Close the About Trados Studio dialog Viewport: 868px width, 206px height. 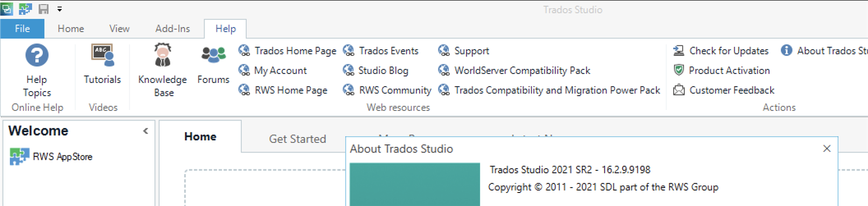click(827, 149)
